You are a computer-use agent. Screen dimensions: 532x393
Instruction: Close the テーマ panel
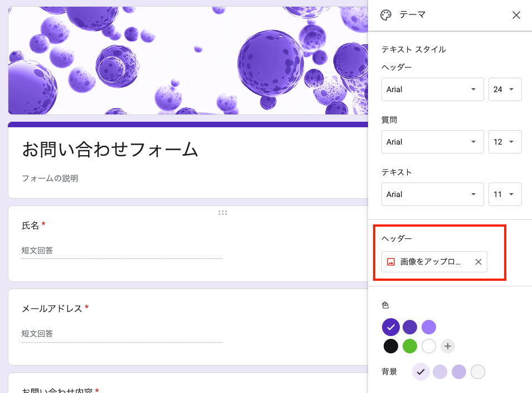pyautogui.click(x=516, y=15)
